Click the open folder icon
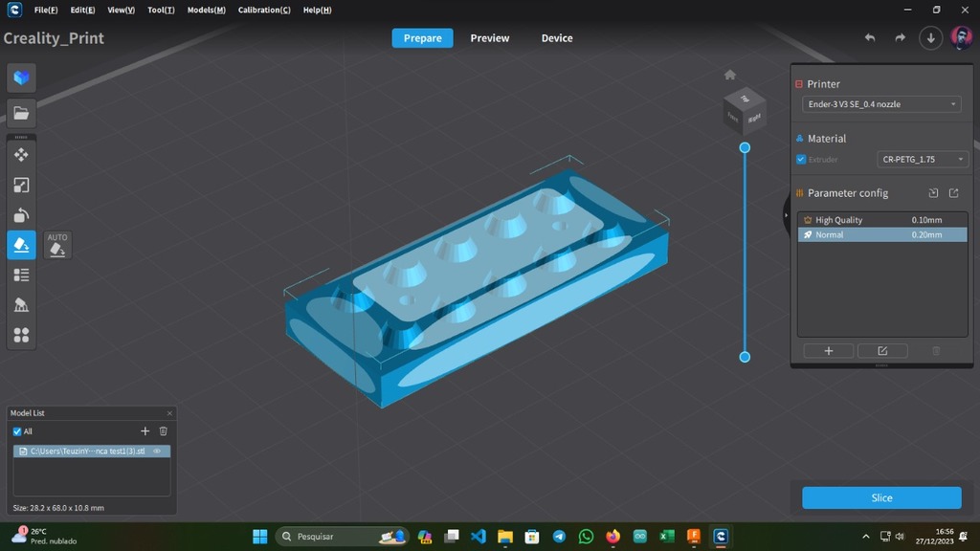 [x=21, y=113]
